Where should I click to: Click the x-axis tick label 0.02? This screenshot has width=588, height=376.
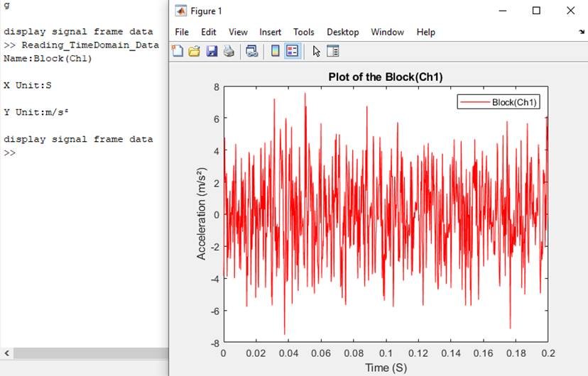(x=256, y=353)
